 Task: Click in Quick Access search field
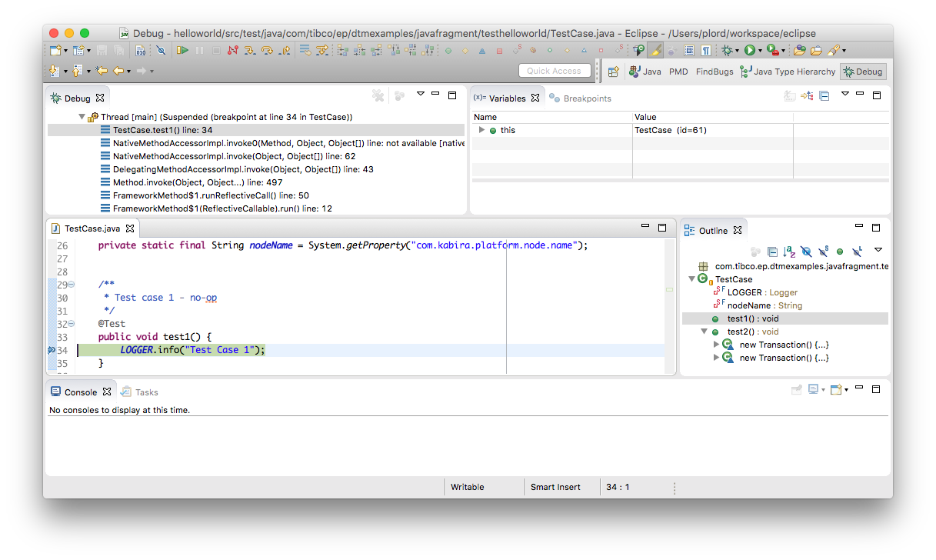click(555, 71)
